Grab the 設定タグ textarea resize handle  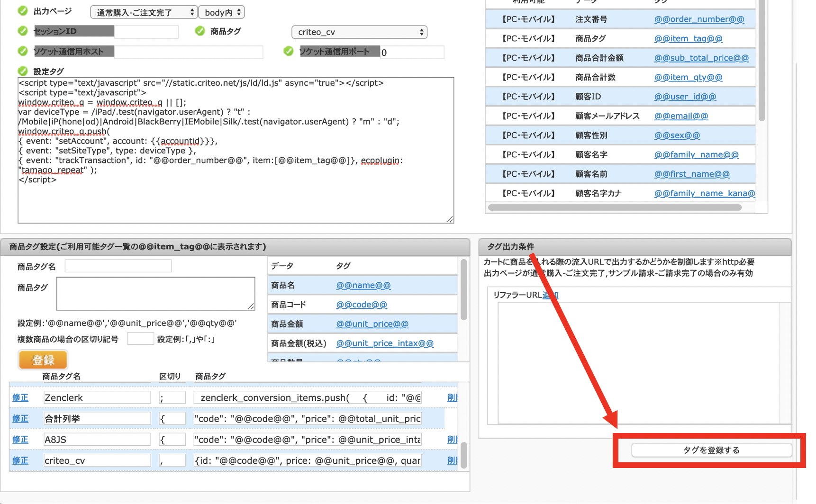click(450, 219)
